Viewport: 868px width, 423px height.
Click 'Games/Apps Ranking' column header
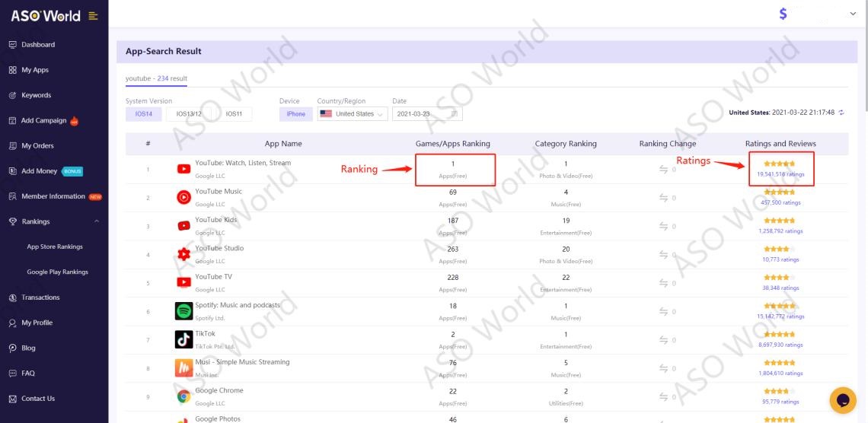(453, 144)
